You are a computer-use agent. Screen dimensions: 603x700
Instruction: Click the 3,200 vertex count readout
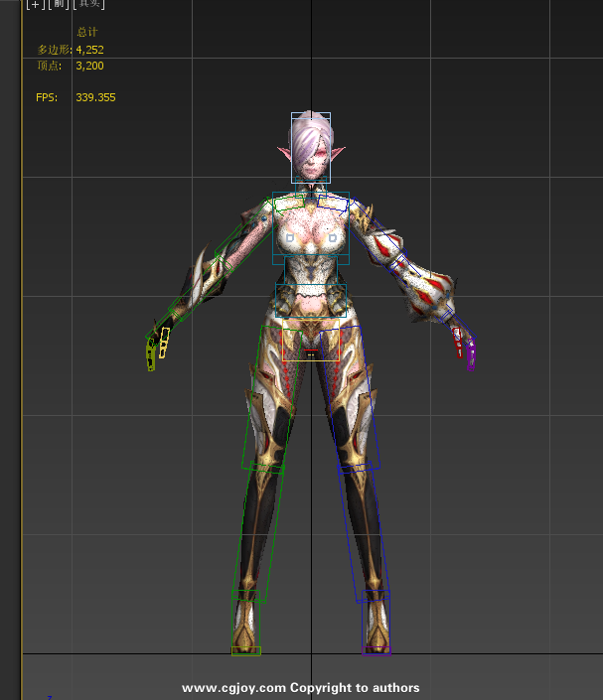pyautogui.click(x=89, y=66)
